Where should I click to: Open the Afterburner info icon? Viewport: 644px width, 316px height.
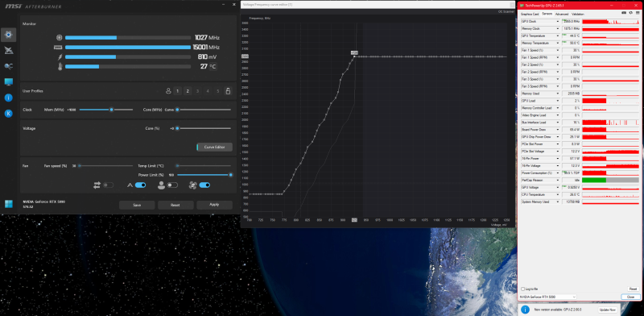point(9,98)
